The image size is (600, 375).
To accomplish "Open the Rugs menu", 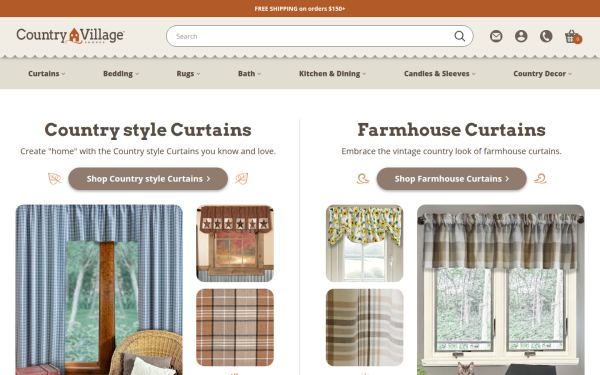I will click(x=188, y=73).
